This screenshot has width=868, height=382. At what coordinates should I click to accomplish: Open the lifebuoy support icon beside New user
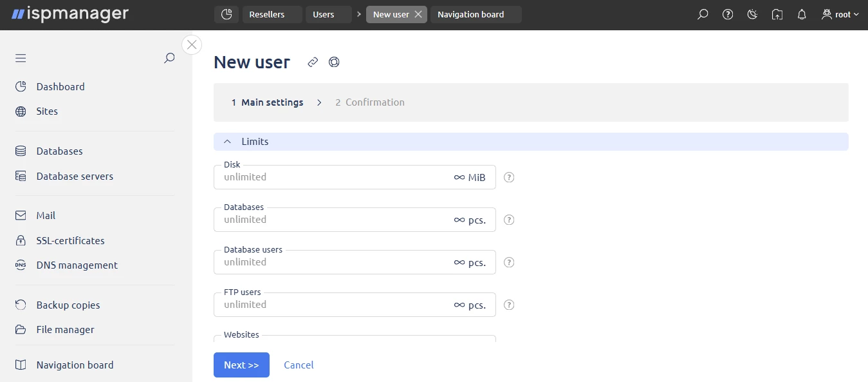[x=334, y=62]
